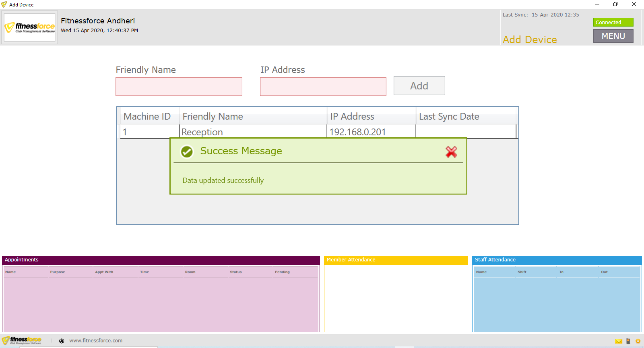The width and height of the screenshot is (644, 348).
Task: Sort by Friendly Name column header
Action: pos(253,116)
